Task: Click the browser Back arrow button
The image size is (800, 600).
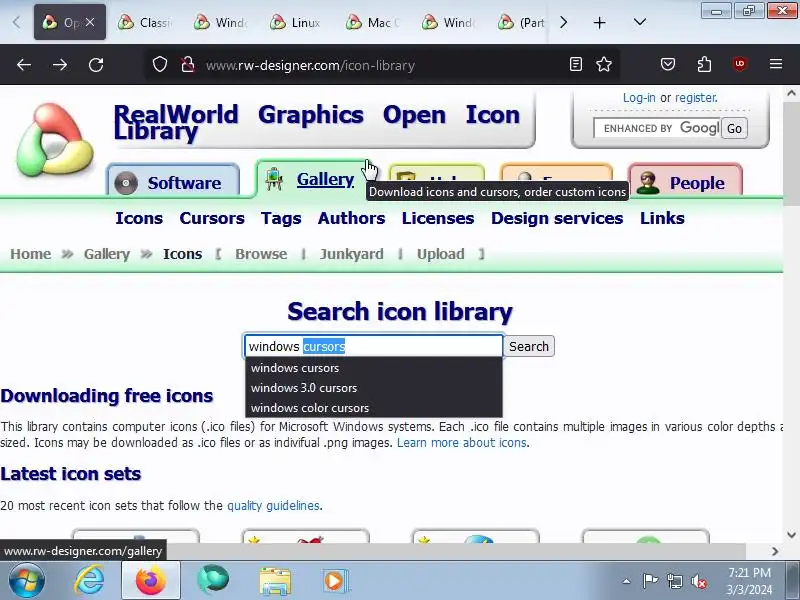Action: (24, 65)
